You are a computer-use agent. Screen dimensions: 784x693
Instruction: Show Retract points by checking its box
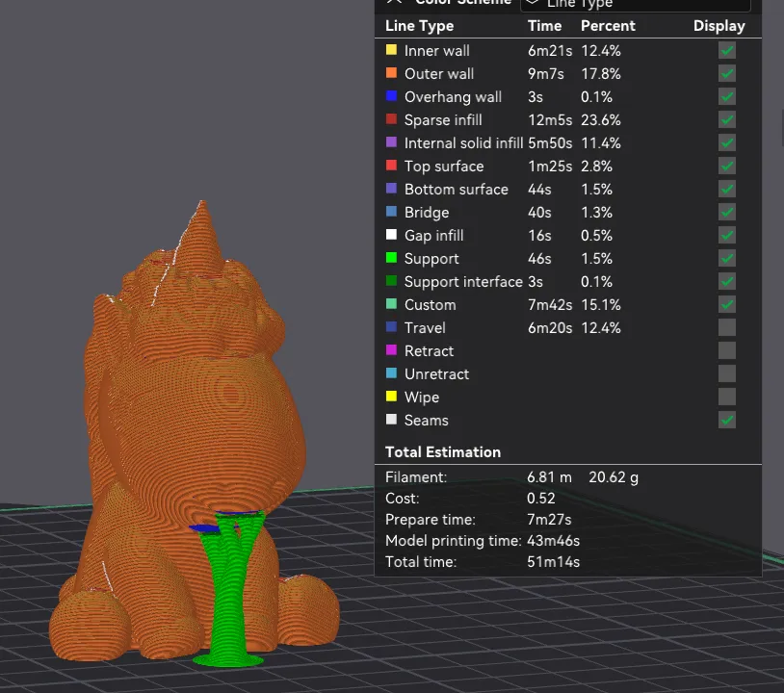point(727,350)
